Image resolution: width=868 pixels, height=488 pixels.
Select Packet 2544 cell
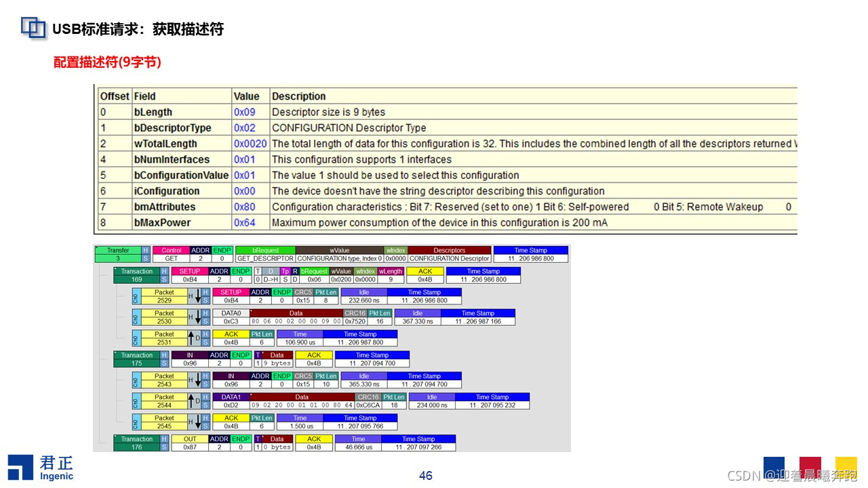(x=164, y=401)
